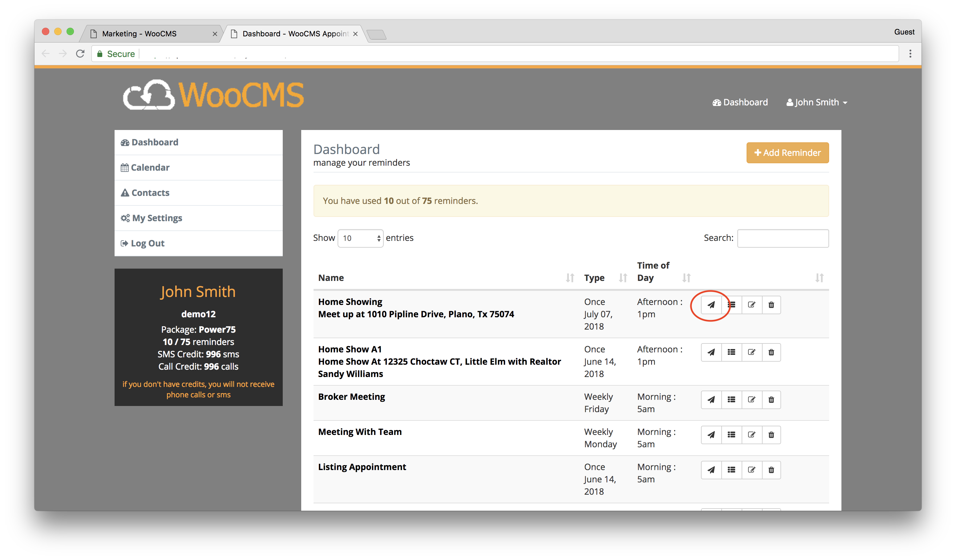Image resolution: width=956 pixels, height=560 pixels.
Task: Click the edit icon for Listing Appointment
Action: (x=751, y=469)
